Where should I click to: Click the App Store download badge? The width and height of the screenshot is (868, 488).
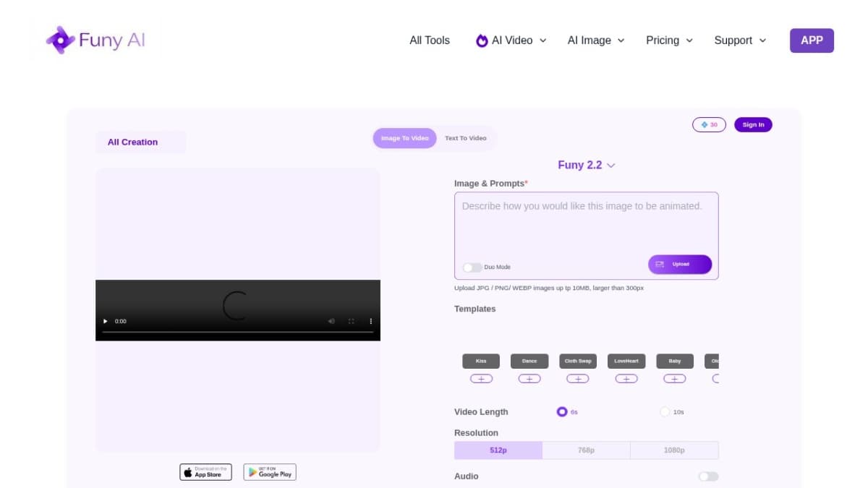205,472
